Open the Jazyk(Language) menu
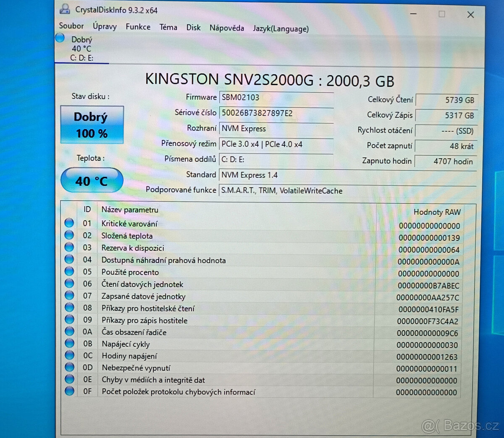This screenshot has height=438, width=504. coord(281,29)
